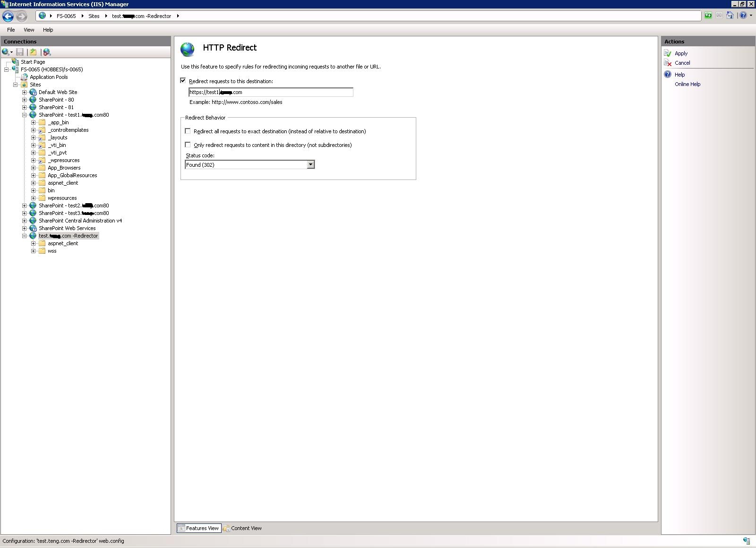Enable Only redirect requests in this directory
This screenshot has height=548, width=756.
(x=188, y=145)
